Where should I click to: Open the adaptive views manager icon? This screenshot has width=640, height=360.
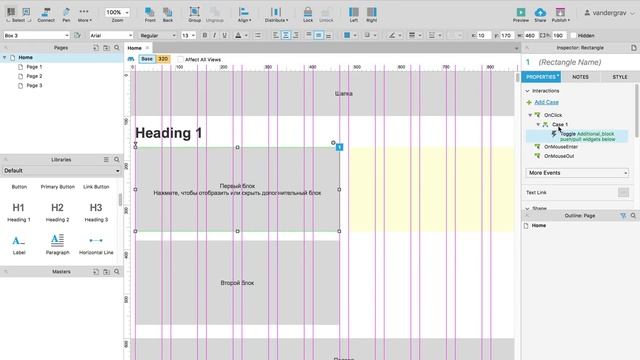point(131,59)
